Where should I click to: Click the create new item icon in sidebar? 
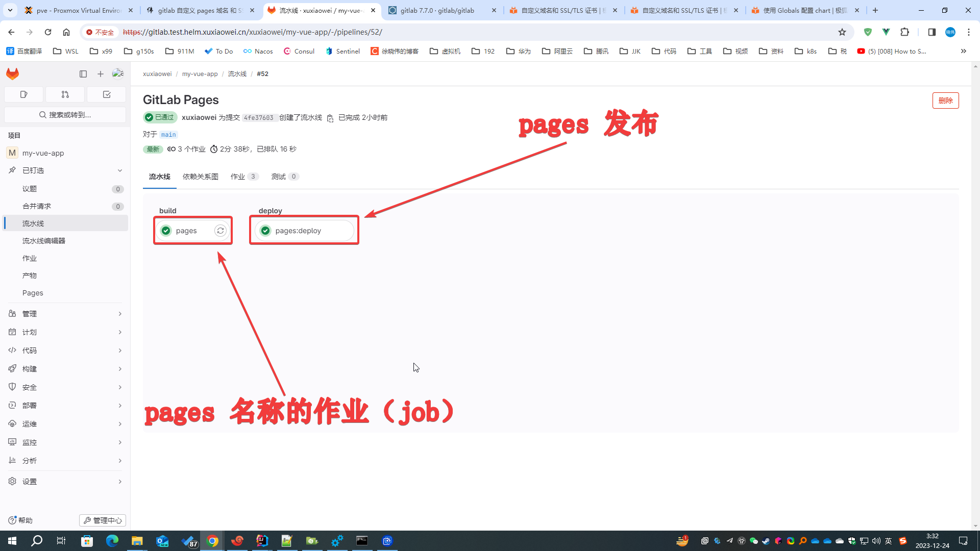pos(100,73)
